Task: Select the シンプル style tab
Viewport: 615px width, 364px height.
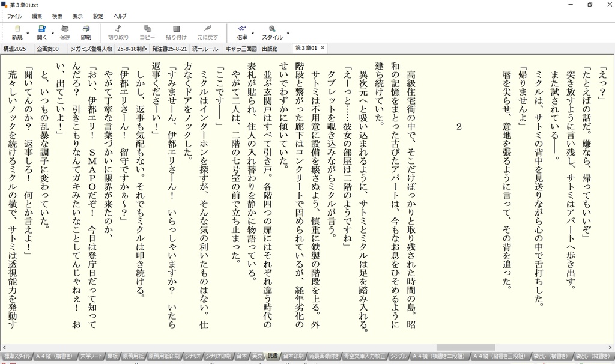Action: (x=399, y=356)
